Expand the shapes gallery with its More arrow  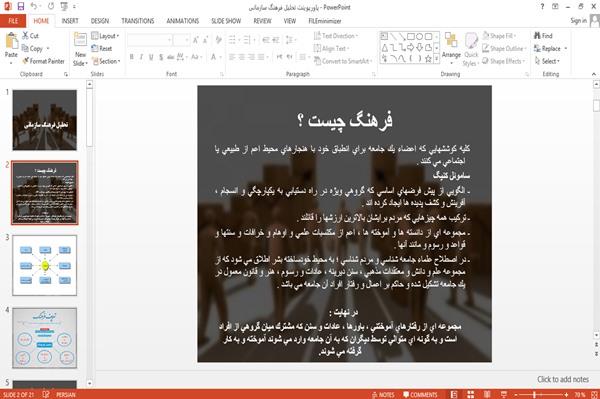tap(436, 59)
